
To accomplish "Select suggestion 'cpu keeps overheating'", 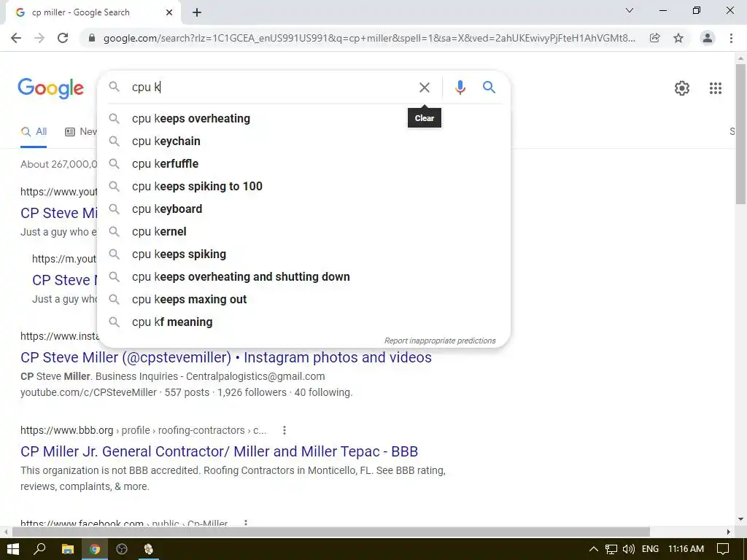I will tap(303, 119).
